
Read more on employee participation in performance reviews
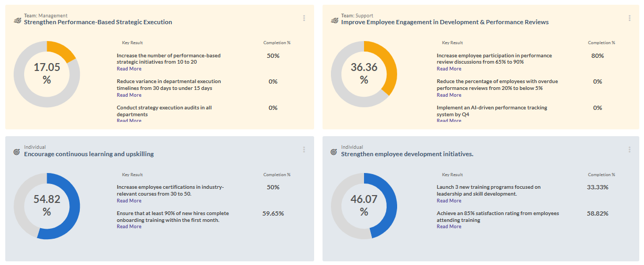click(x=449, y=69)
